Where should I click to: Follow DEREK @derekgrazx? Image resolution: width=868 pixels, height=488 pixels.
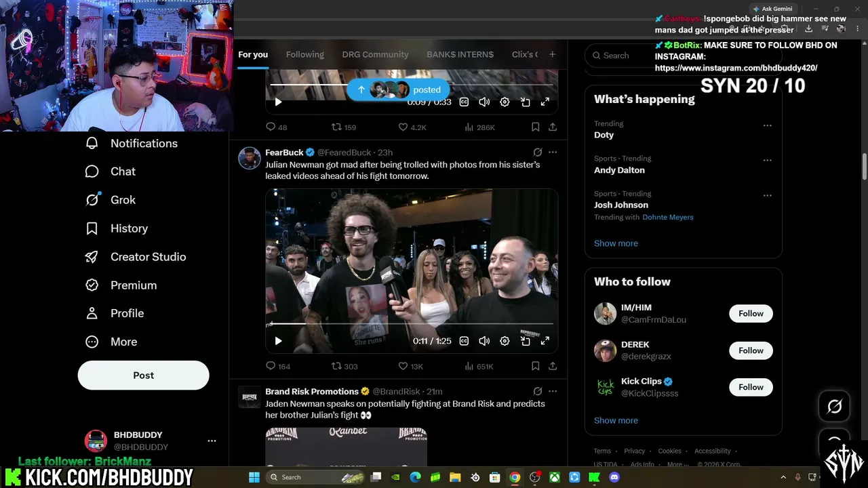coord(751,350)
